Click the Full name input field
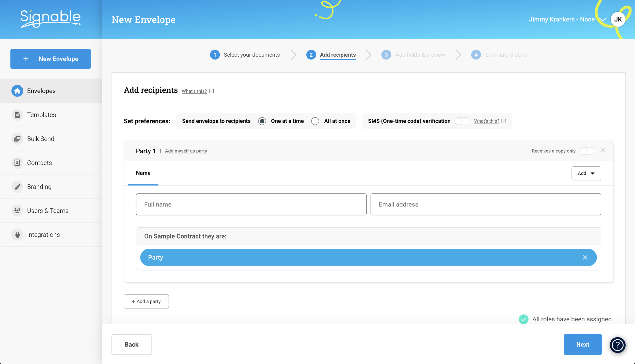This screenshot has width=635, height=364. click(x=251, y=204)
